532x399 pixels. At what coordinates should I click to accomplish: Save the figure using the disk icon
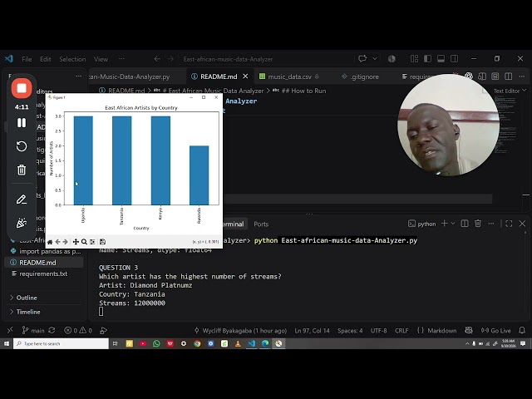tap(102, 242)
